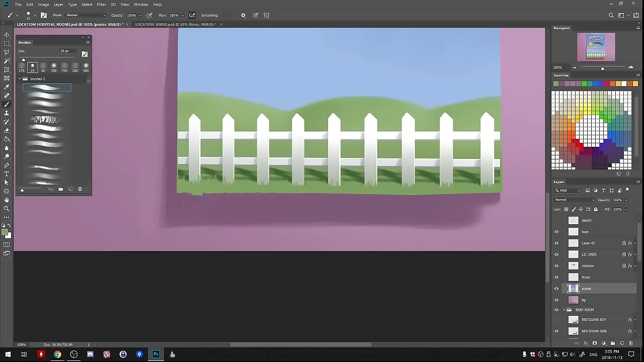Viewport: 644px width, 362px height.
Task: Select the Zoom tool
Action: (7, 209)
